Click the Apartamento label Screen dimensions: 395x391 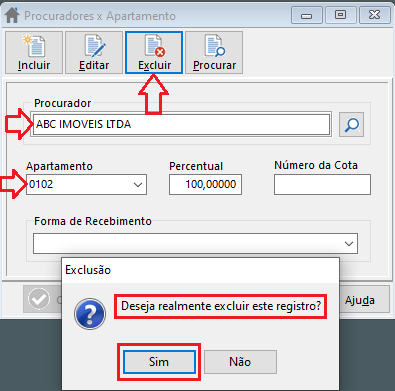point(59,166)
